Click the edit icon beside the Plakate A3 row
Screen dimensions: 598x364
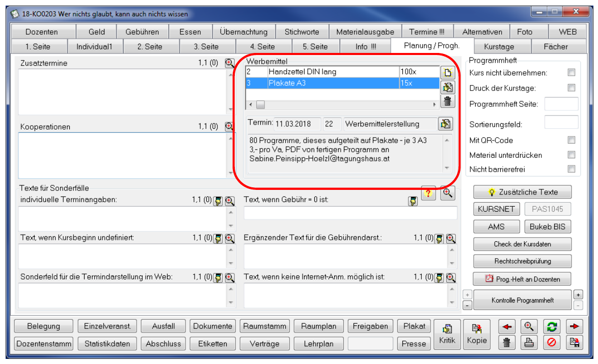coord(447,87)
